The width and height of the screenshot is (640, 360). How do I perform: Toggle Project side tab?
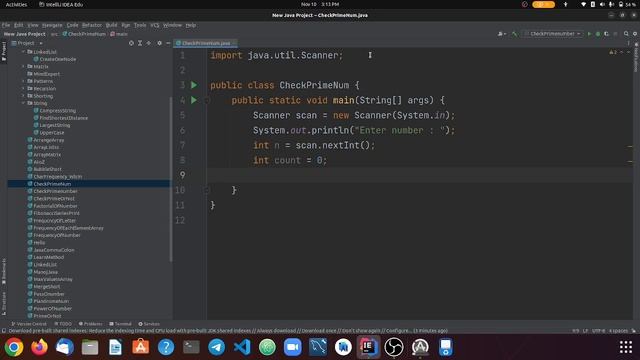[x=4, y=51]
